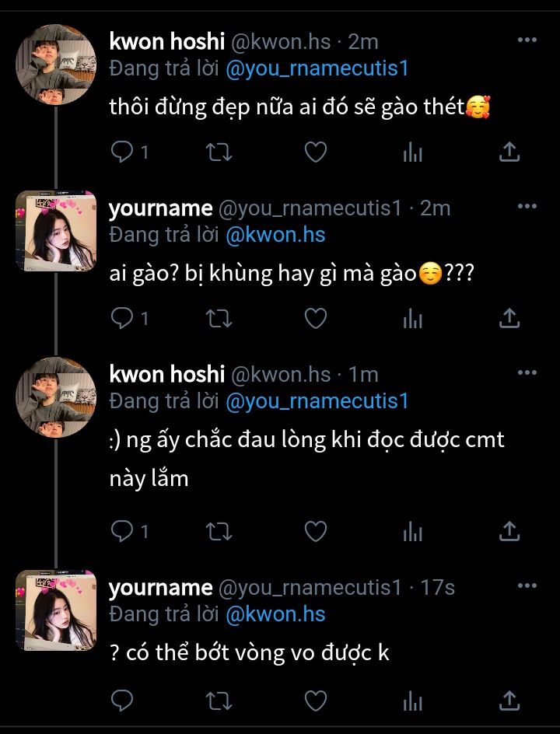Viewport: 560px width, 734px height.
Task: Open the @kwon.hs mention link in last tweet
Action: tap(275, 614)
